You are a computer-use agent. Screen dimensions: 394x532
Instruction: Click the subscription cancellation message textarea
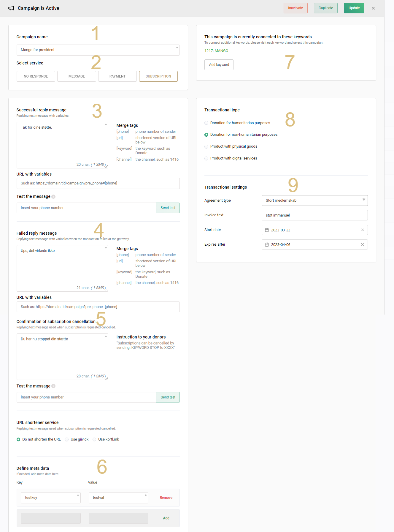point(62,356)
